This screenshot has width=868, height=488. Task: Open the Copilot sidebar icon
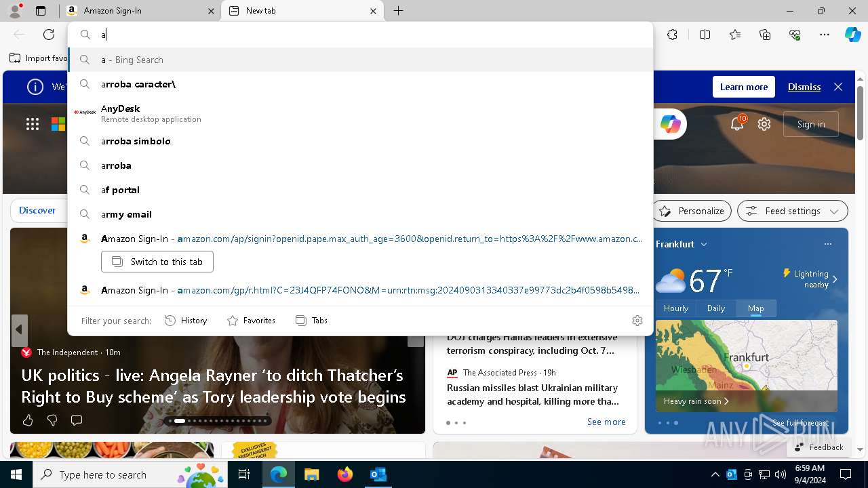coord(852,35)
